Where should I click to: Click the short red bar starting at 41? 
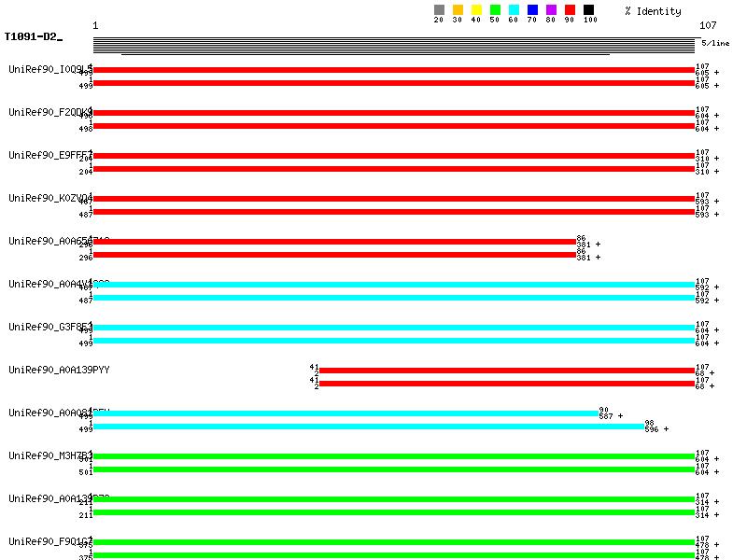[507, 371]
